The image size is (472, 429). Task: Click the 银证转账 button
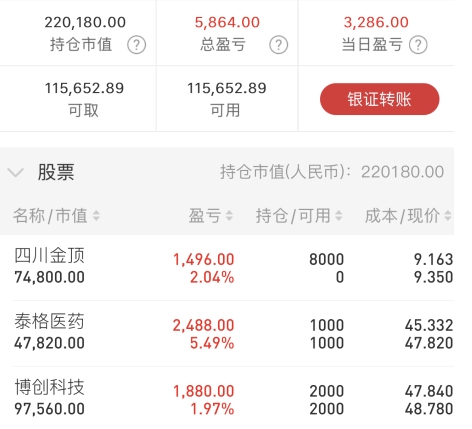(x=380, y=99)
